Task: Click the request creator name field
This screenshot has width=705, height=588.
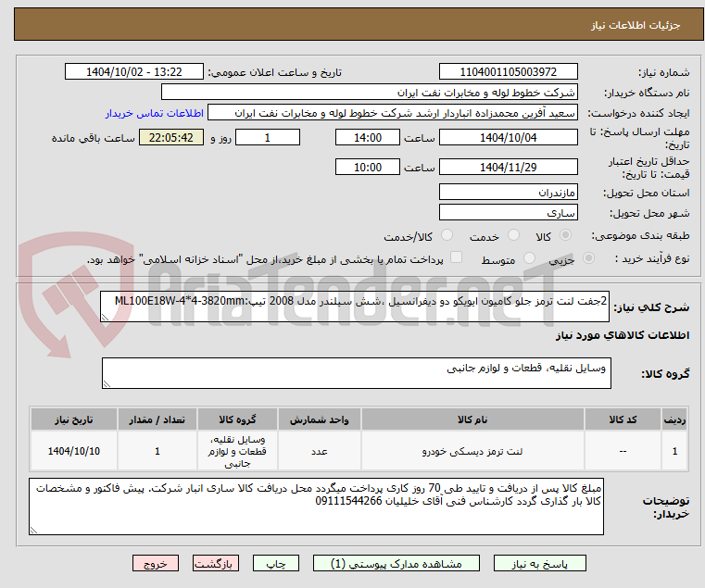Action: click(393, 113)
